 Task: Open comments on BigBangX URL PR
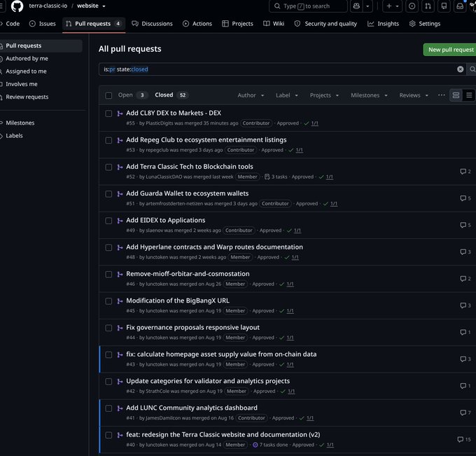pyautogui.click(x=465, y=305)
